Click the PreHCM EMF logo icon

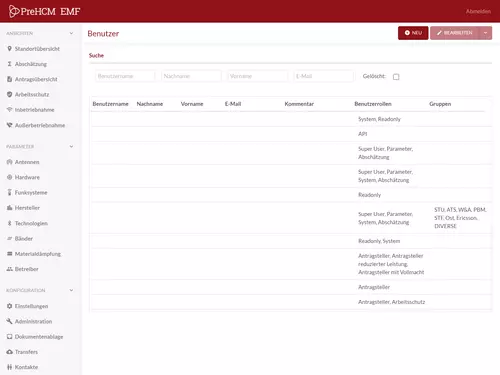[14, 11]
